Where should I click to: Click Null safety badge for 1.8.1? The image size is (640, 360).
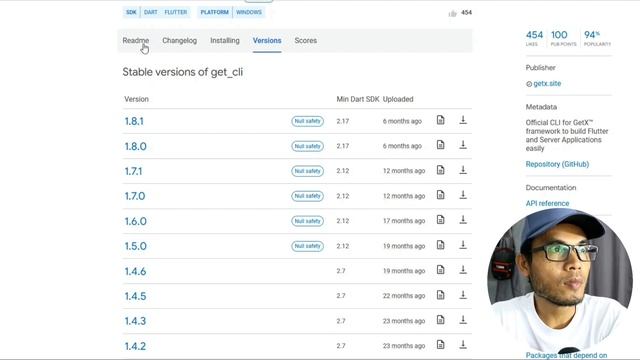click(x=307, y=121)
